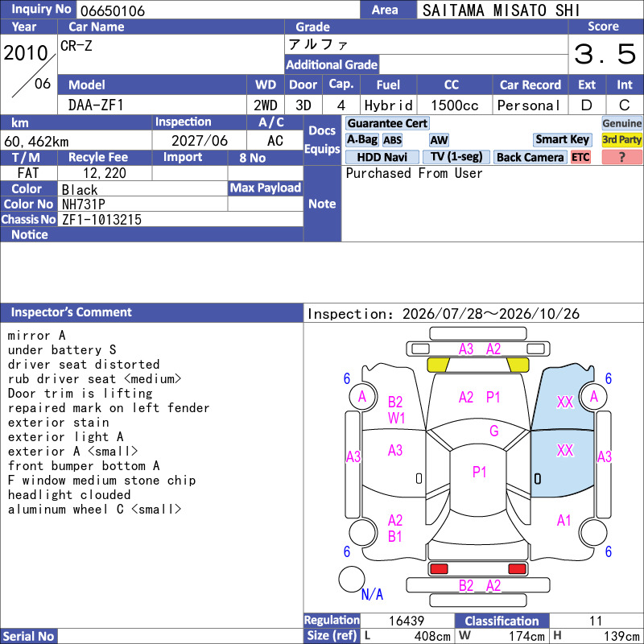Click the recycle fee 12,220
Viewport: 644px width, 644px height.
coord(105,173)
